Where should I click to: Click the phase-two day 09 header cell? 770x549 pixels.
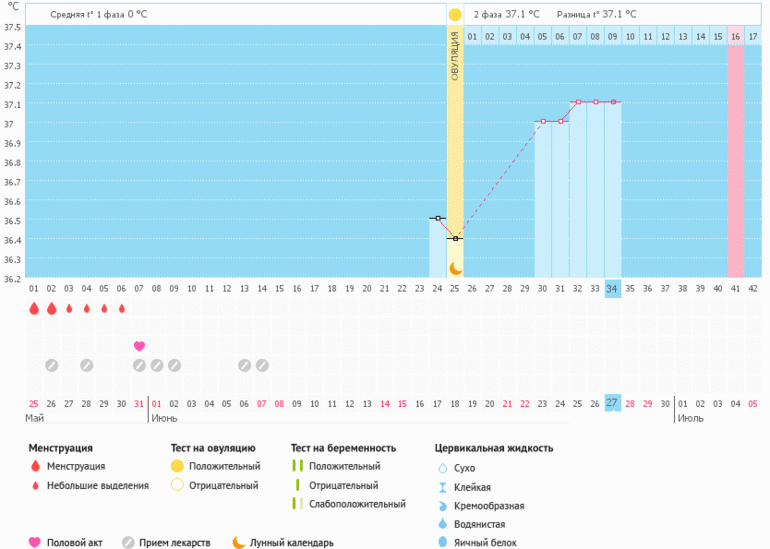point(612,36)
